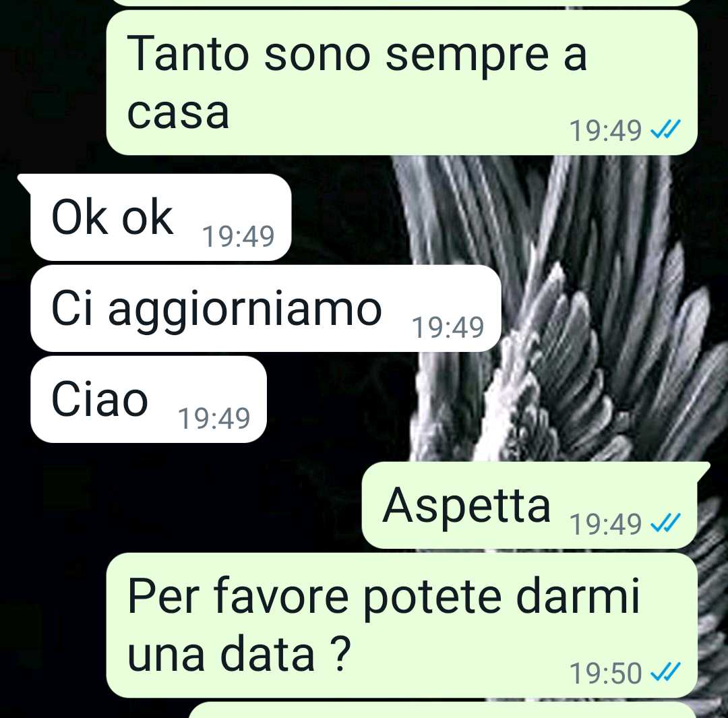The width and height of the screenshot is (728, 718).
Task: Click the pointed tail of the "Aspetta" bubble
Action: pos(703,470)
